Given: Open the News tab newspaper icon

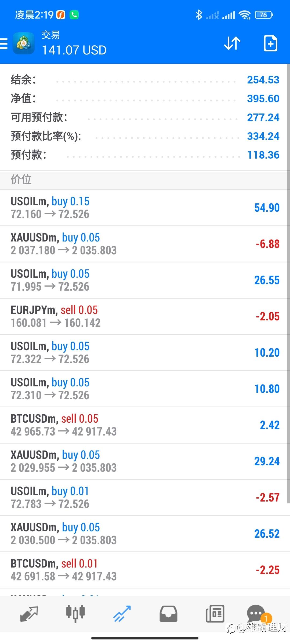Looking at the screenshot, I should (x=215, y=614).
